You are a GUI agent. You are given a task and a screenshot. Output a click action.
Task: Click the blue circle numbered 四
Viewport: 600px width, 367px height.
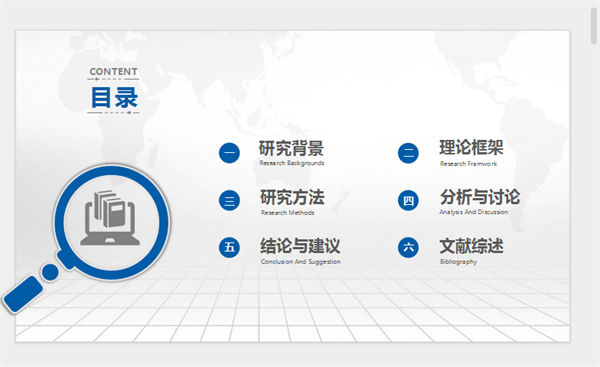pyautogui.click(x=408, y=201)
